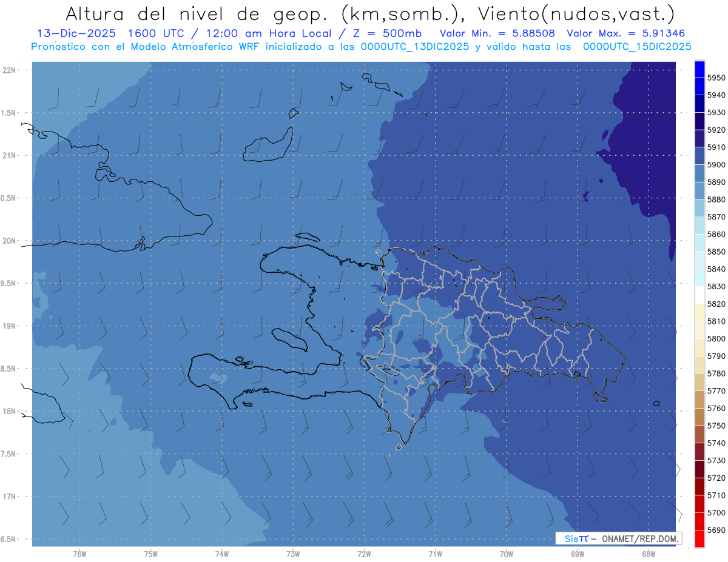The height and width of the screenshot is (562, 728).
Task: Click the 5920 colorbar label
Action: [x=716, y=130]
